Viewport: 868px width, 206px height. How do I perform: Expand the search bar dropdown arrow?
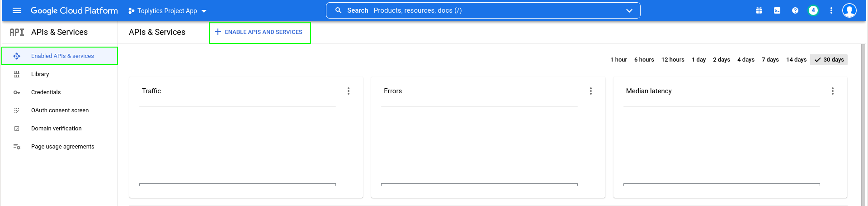pos(629,10)
